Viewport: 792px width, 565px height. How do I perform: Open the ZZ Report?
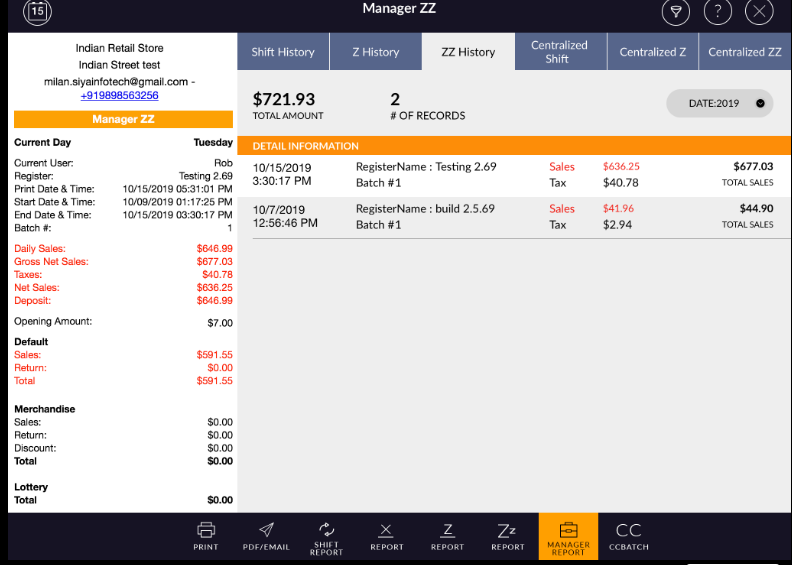point(507,535)
